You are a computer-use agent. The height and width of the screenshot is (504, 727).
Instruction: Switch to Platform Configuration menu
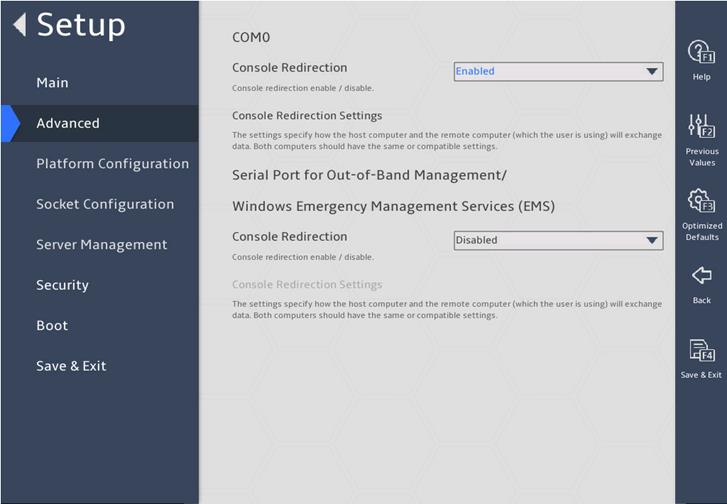(x=113, y=164)
